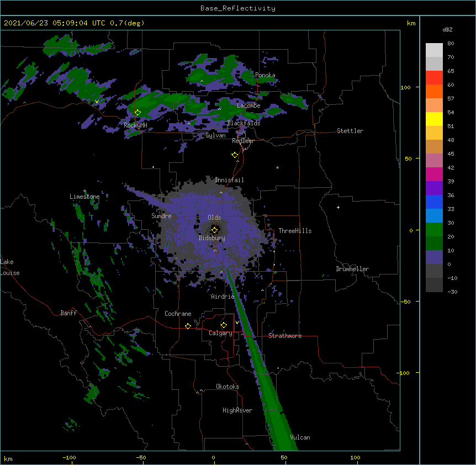The image size is (476, 465).
Task: Click the km unit label at top right
Action: (411, 23)
